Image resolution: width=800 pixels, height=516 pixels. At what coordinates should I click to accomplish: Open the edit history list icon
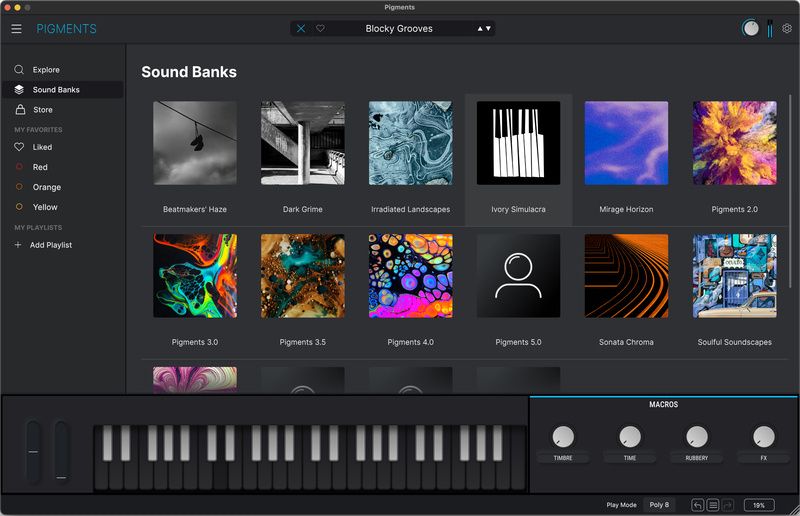coord(713,505)
